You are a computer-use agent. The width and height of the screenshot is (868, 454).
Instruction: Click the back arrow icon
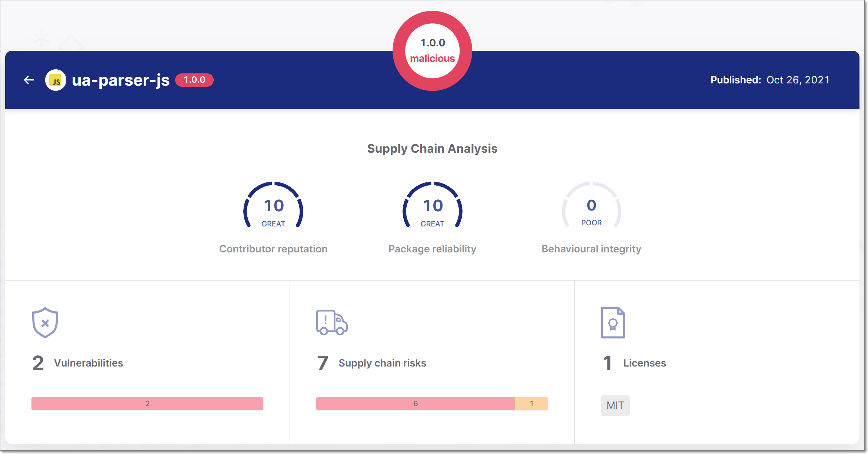point(29,80)
